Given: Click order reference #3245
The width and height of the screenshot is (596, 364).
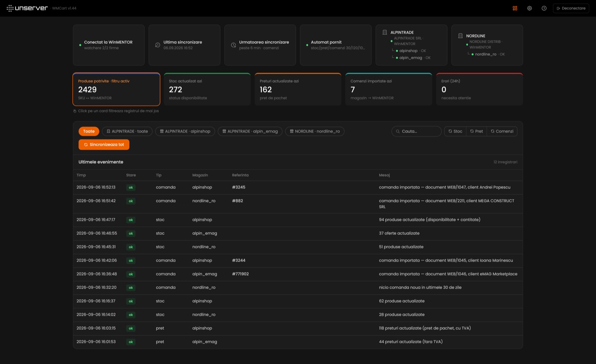Looking at the screenshot, I should (x=239, y=187).
